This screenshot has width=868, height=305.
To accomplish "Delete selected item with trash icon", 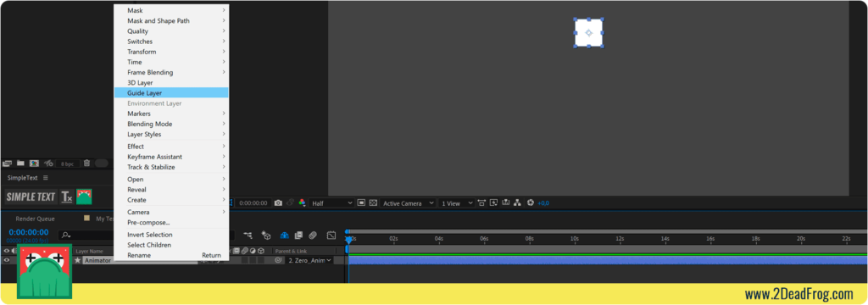I will point(87,164).
